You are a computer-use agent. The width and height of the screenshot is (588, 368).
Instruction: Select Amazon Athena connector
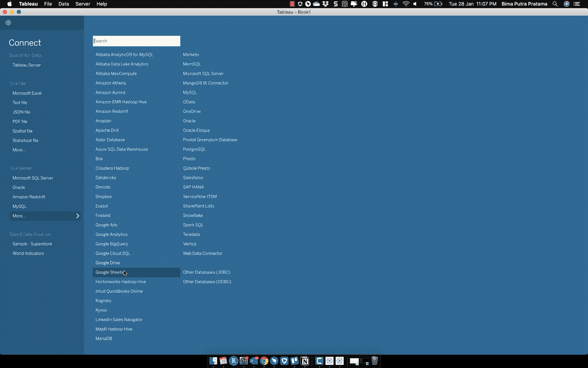tap(111, 83)
